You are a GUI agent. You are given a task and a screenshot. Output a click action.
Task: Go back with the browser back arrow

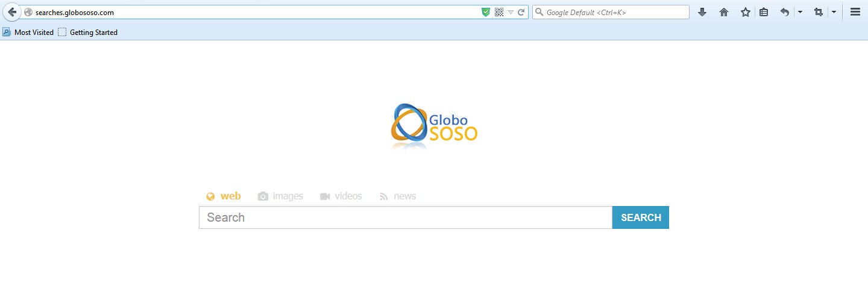pos(12,12)
